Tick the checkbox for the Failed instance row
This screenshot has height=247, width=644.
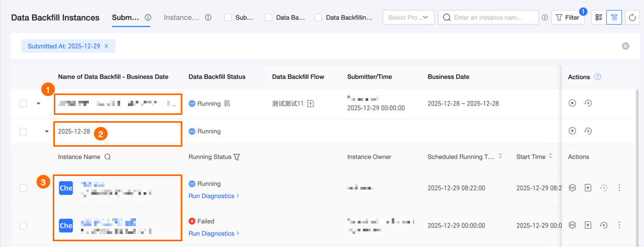point(24,226)
